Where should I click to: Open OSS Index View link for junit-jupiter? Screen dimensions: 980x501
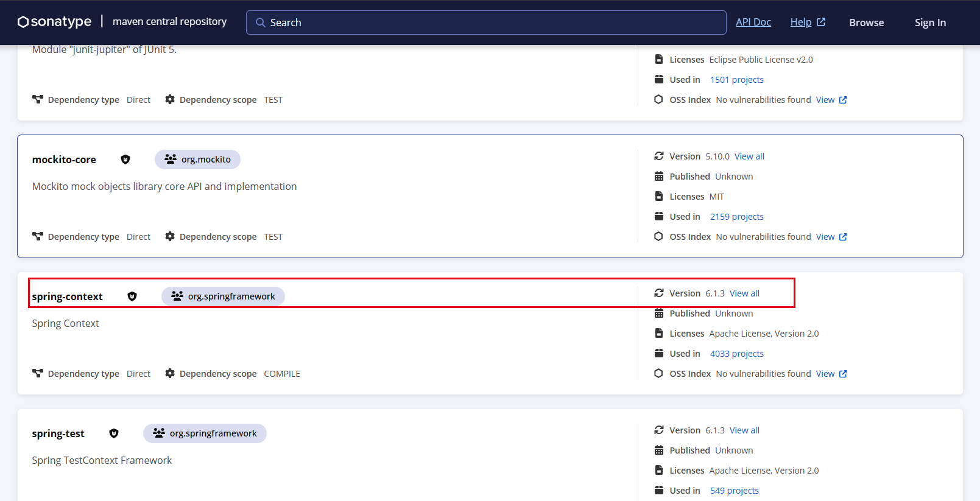coord(831,100)
